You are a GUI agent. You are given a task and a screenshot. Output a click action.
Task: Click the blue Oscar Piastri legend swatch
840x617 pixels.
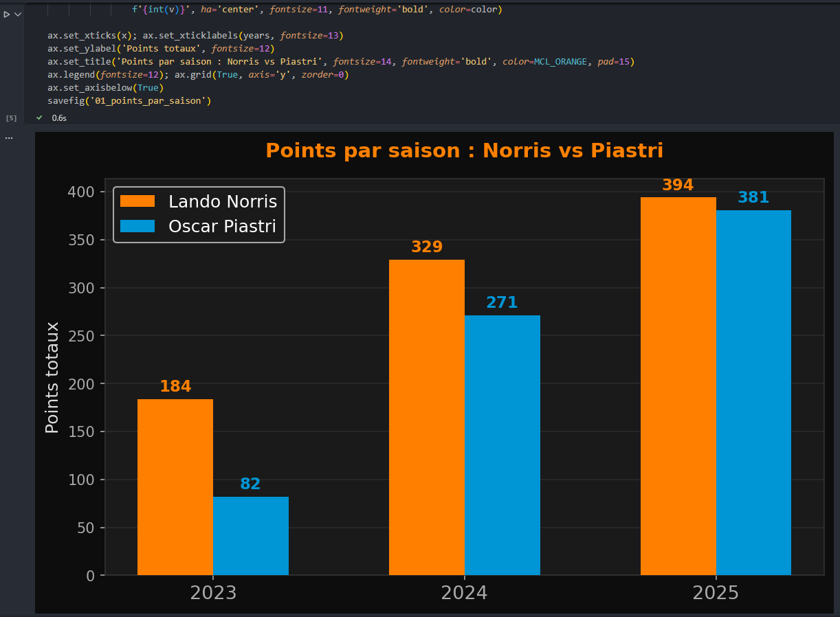137,226
